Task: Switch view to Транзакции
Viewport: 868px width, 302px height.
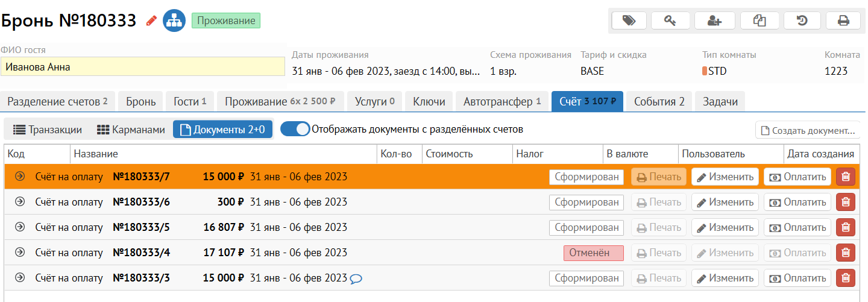Action: [x=48, y=130]
